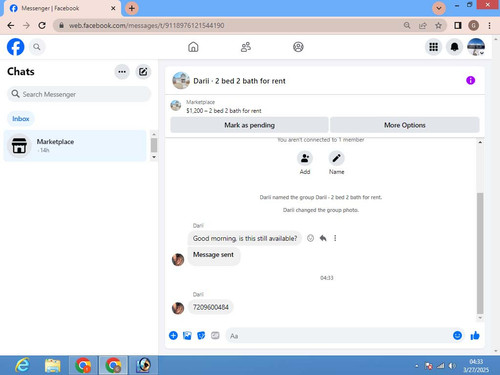This screenshot has height=375, width=500.
Task: Click the browser address bar URL
Action: [146, 25]
